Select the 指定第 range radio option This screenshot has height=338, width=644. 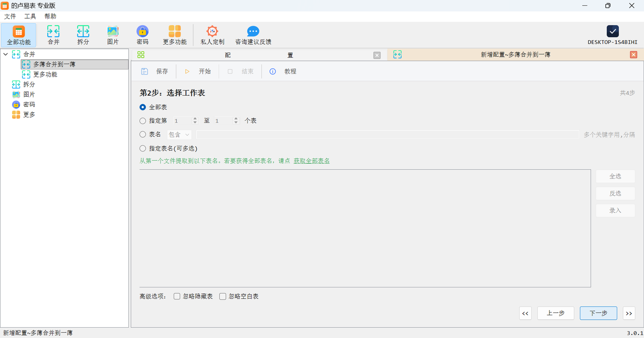point(143,121)
